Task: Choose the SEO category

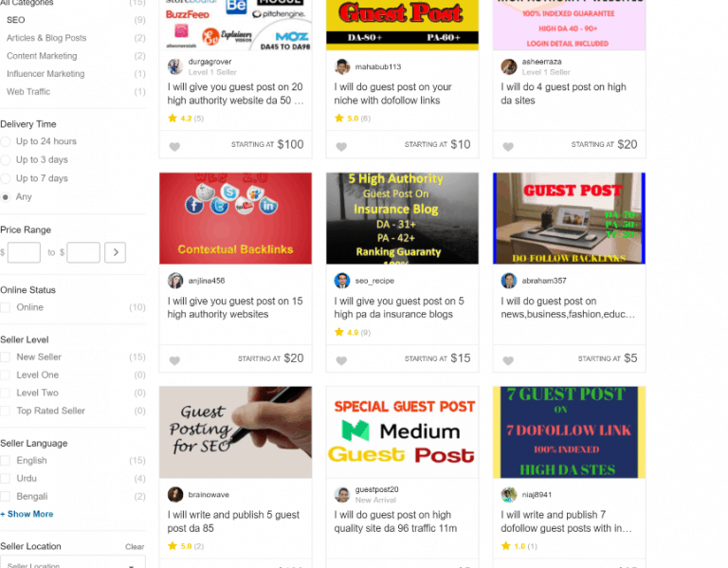Action: pyautogui.click(x=16, y=20)
